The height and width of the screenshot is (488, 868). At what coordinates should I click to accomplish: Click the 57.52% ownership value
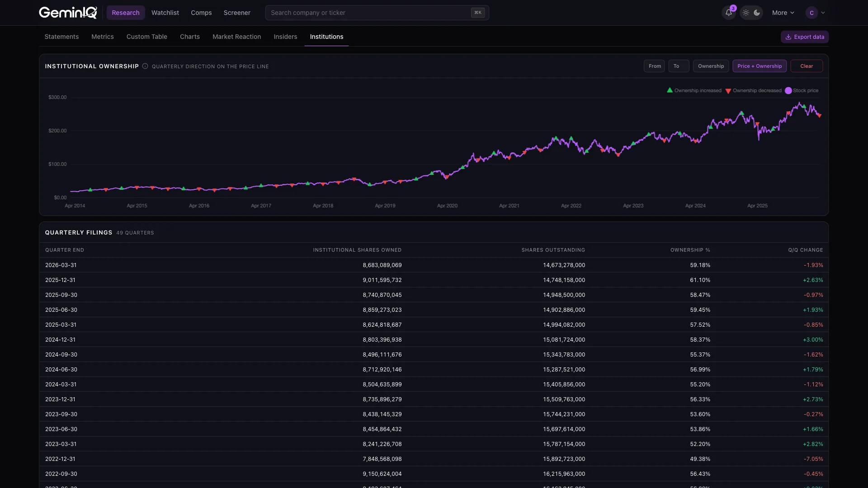(x=700, y=325)
